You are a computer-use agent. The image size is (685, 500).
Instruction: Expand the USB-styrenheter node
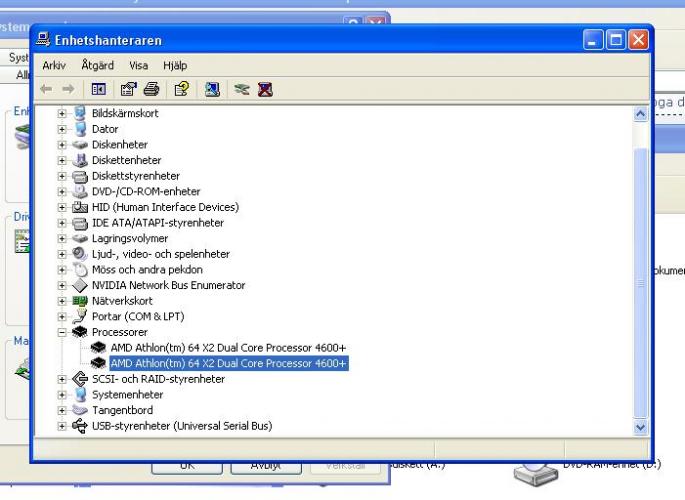point(62,426)
